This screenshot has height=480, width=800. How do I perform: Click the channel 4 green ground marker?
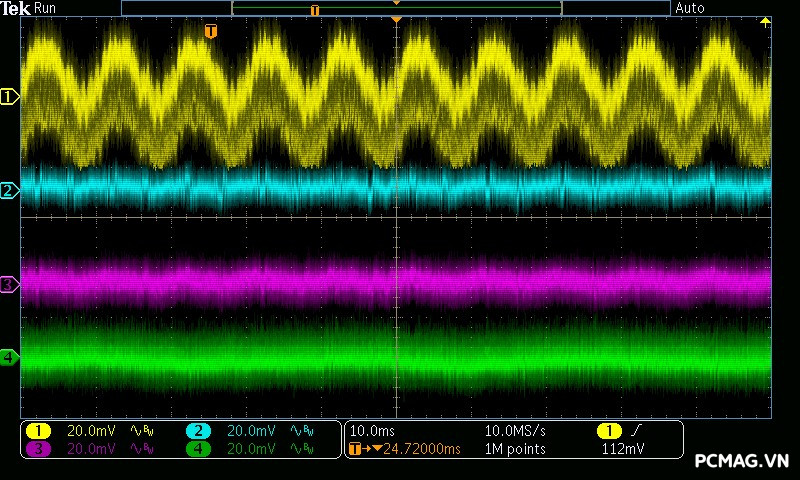pyautogui.click(x=9, y=357)
